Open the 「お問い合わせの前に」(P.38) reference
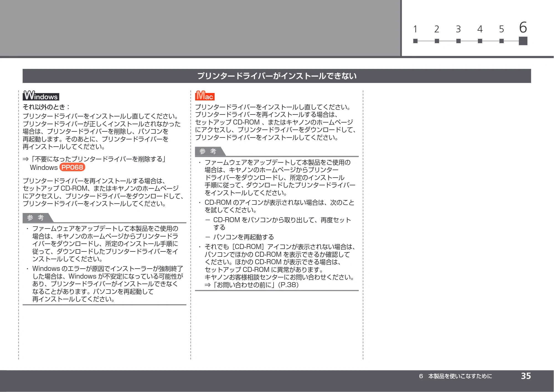The width and height of the screenshot is (554, 392). pyautogui.click(x=252, y=285)
